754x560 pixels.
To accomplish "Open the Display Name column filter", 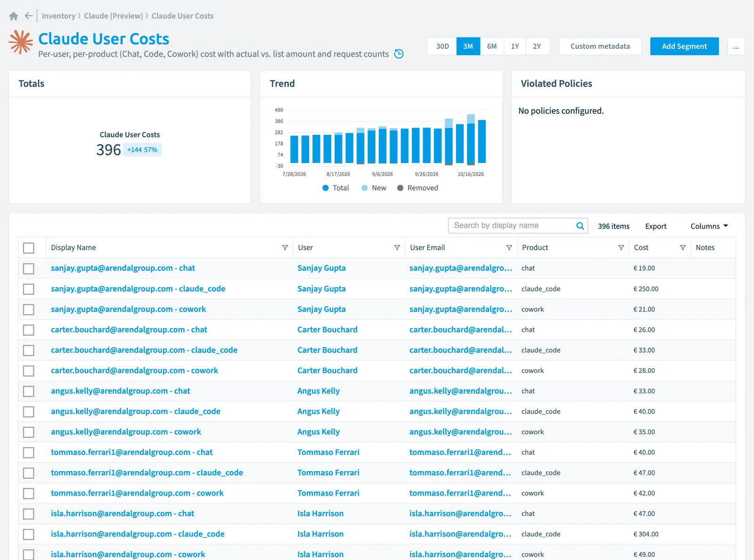I will [285, 248].
